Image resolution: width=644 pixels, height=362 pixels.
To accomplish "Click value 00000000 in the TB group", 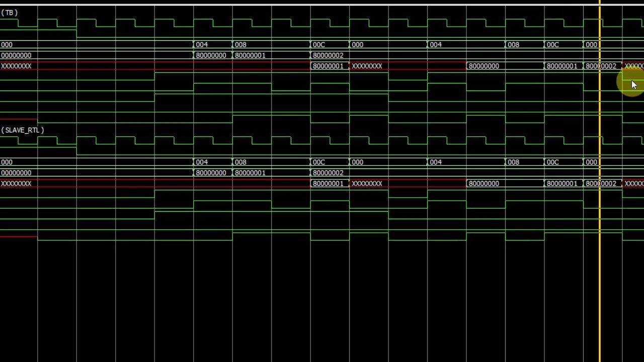I will tap(16, 55).
